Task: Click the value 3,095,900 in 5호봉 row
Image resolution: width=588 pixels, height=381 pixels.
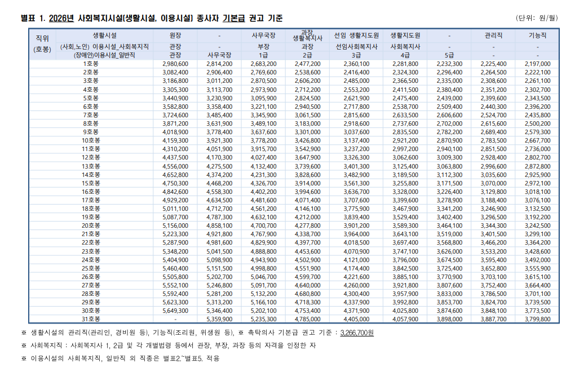Action: click(263, 98)
